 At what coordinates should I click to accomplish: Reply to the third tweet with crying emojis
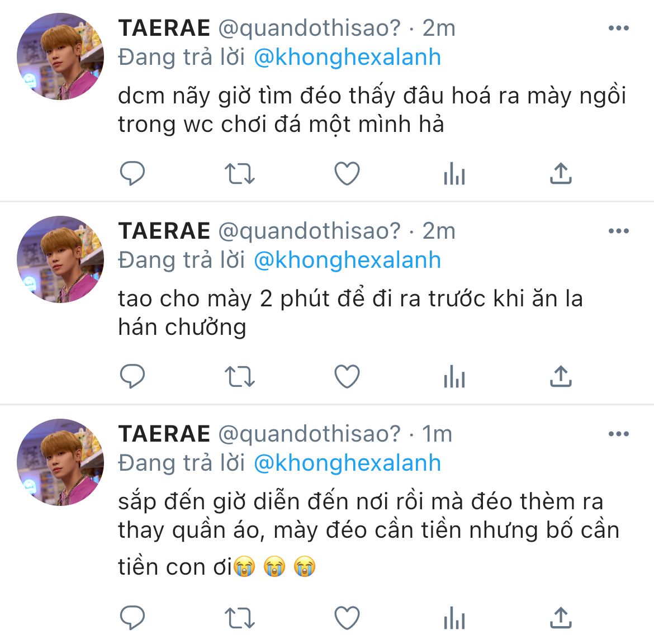(x=132, y=617)
